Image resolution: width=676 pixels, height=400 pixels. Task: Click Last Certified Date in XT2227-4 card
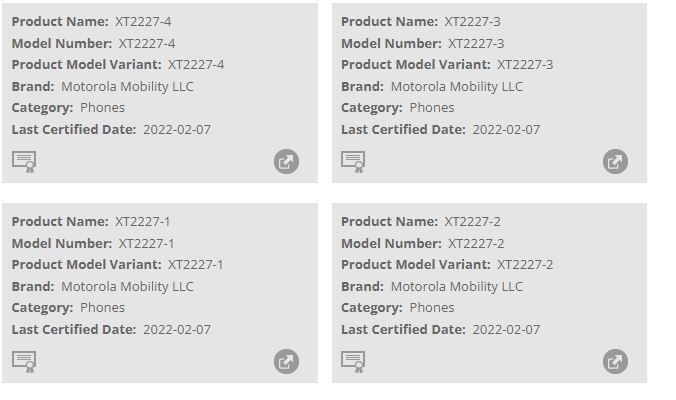111,130
